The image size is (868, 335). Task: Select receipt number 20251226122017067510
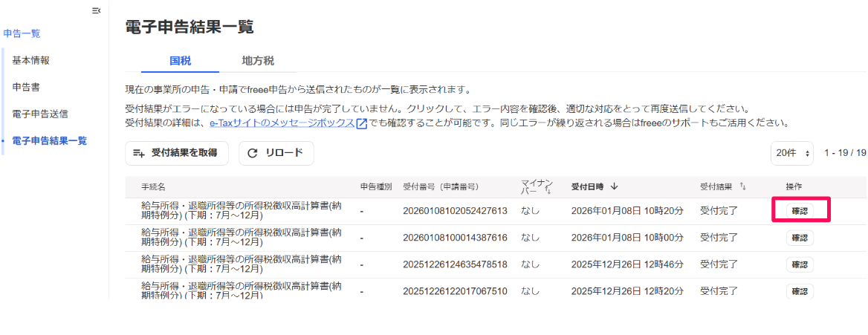(x=455, y=291)
